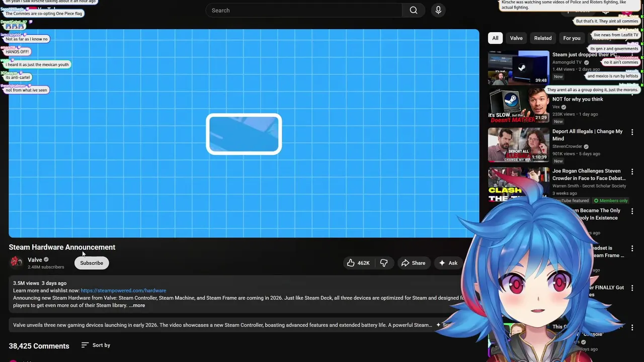Select the All filter chip
Screen dimensions: 644x362
click(x=495, y=38)
